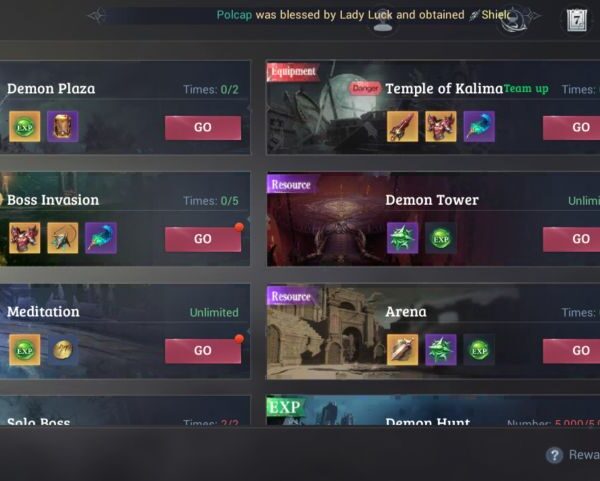Select green spiky gem reward in Demon Tower
The height and width of the screenshot is (481, 600).
[403, 238]
